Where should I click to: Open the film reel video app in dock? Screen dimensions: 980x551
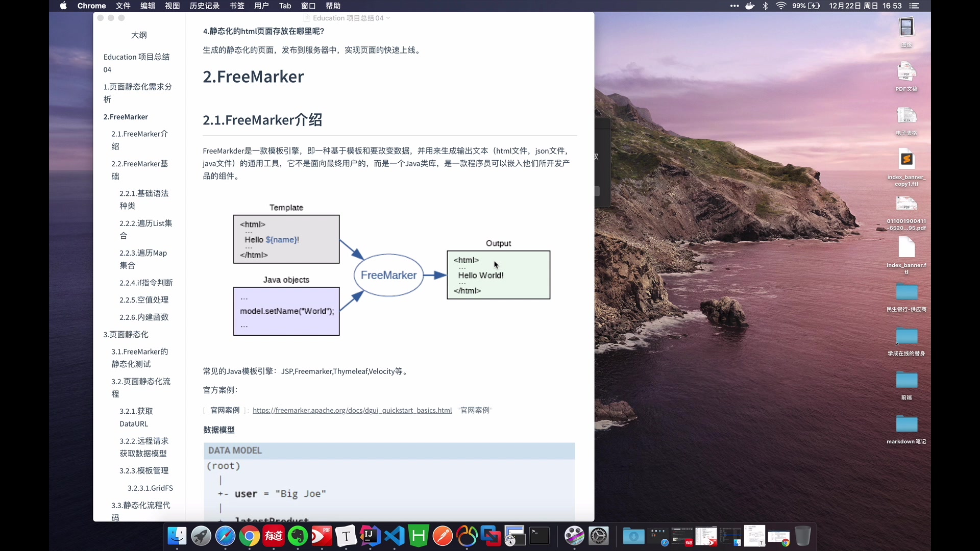point(574,536)
